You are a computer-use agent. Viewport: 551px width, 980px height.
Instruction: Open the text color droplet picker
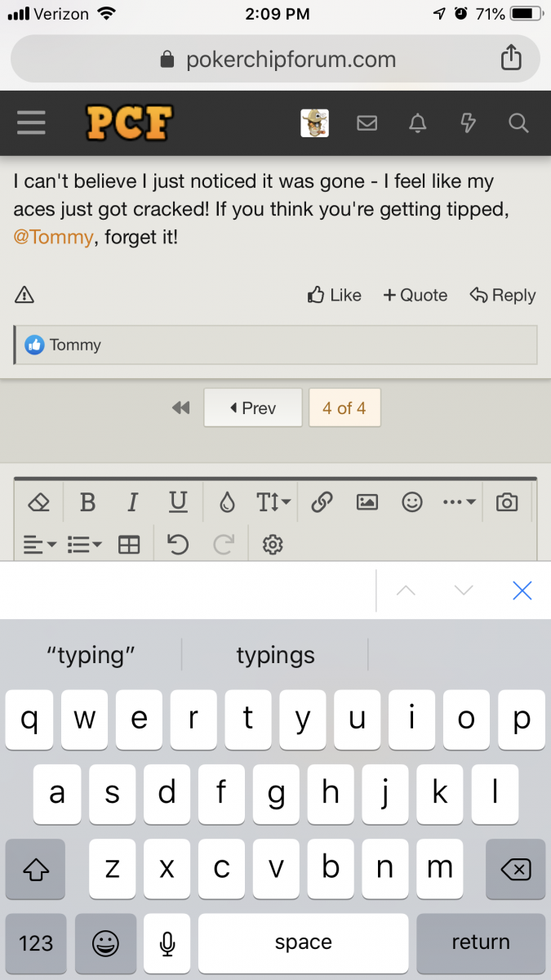click(x=228, y=502)
